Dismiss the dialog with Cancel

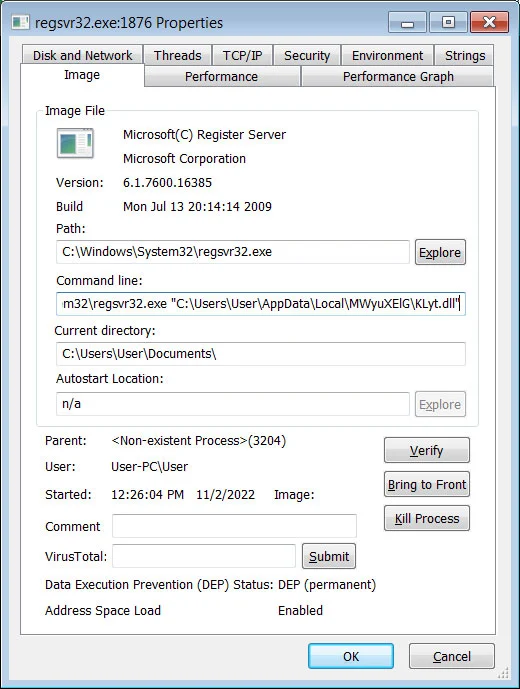(451, 656)
